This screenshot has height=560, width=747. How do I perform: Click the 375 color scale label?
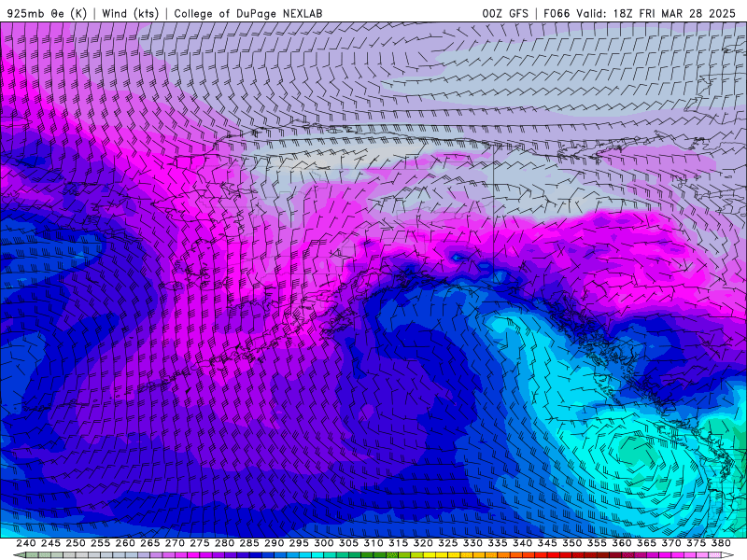pos(697,543)
